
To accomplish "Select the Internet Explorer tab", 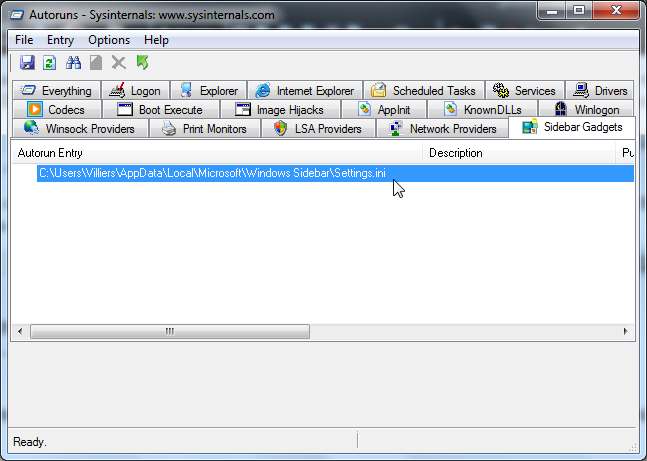I will point(305,90).
